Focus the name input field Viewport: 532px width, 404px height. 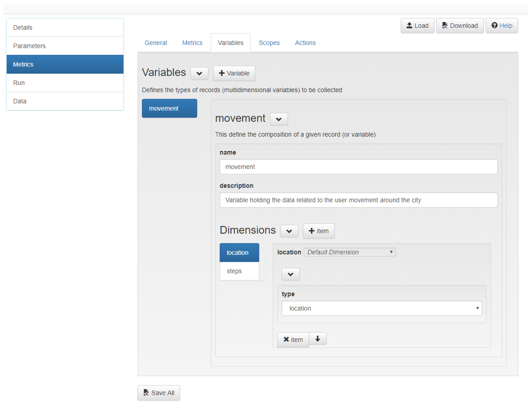pyautogui.click(x=358, y=167)
